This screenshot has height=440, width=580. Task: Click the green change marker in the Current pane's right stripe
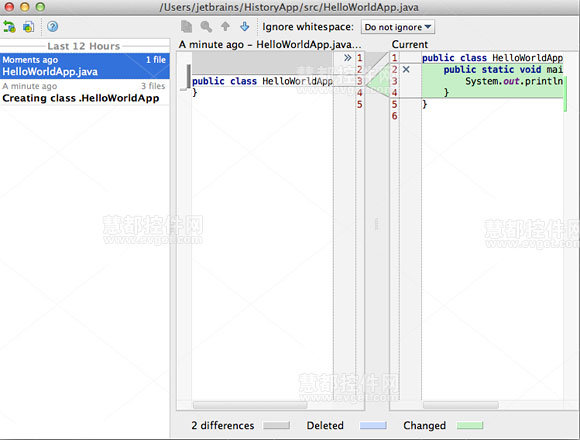[565, 94]
